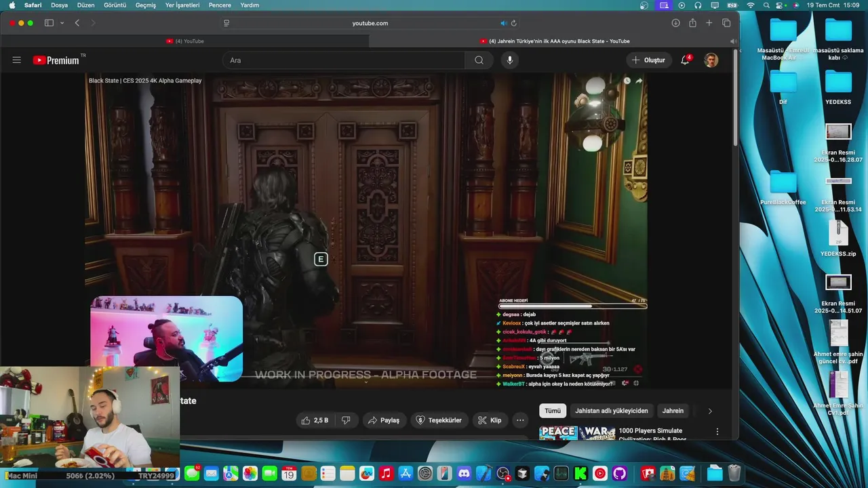Open the YouTube guide hamburger menu
The height and width of the screenshot is (488, 868).
pos(16,60)
